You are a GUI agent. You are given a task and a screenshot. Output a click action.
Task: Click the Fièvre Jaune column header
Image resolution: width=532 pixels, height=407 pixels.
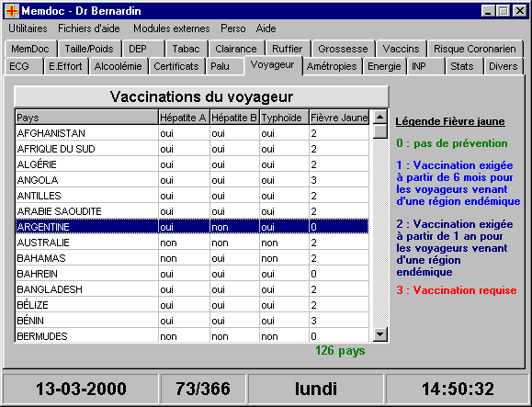click(339, 118)
